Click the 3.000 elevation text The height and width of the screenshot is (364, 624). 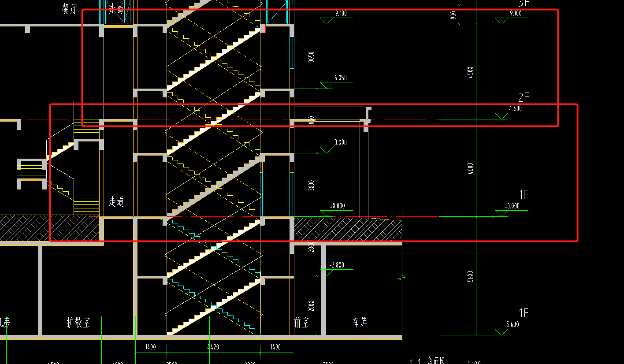click(340, 143)
